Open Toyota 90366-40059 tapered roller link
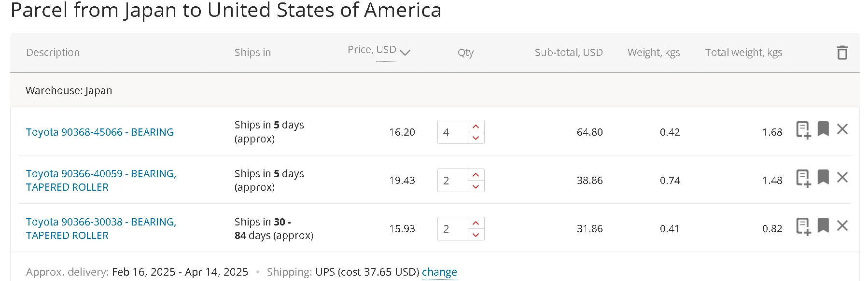This screenshot has height=281, width=868. pyautogui.click(x=101, y=180)
